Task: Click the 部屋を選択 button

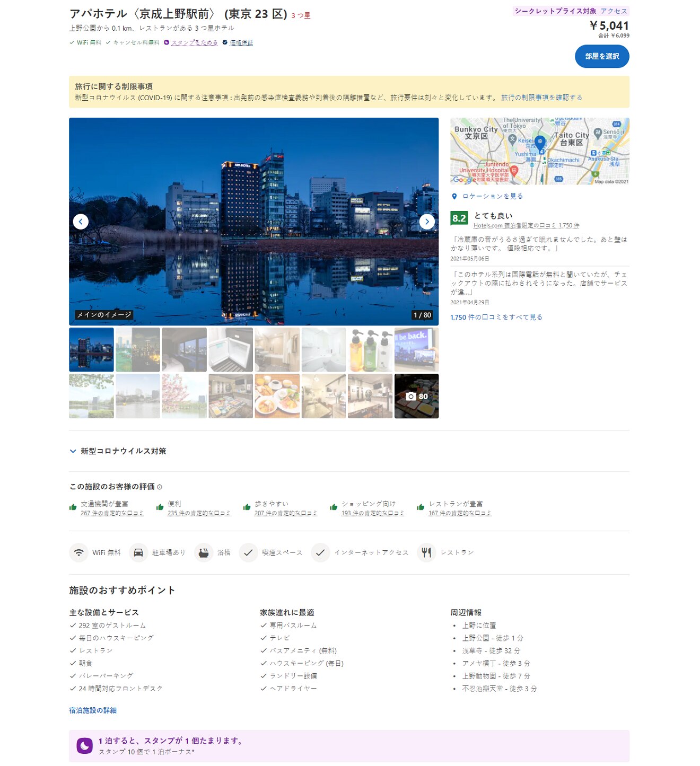Action: [602, 56]
